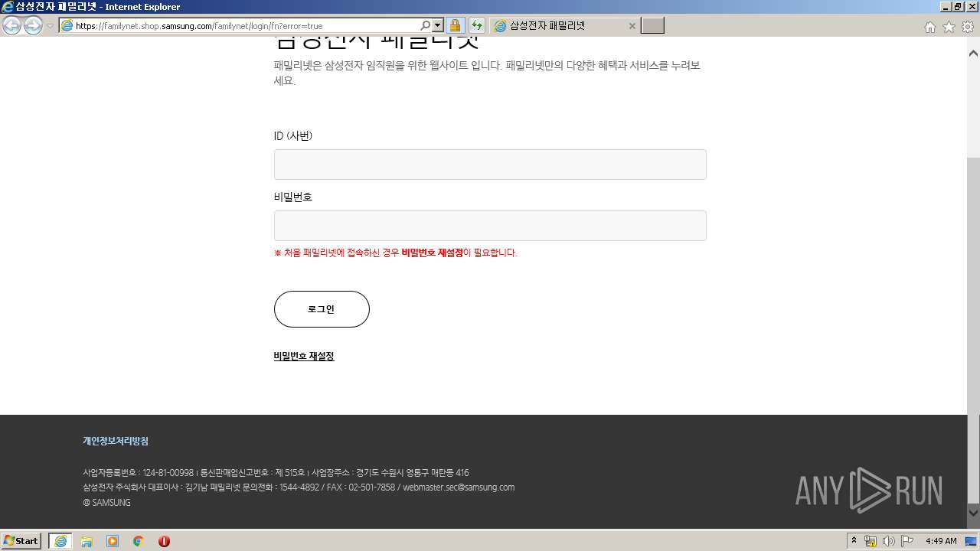Click the Windows Start button
Screen dimensions: 980x551
tap(21, 541)
